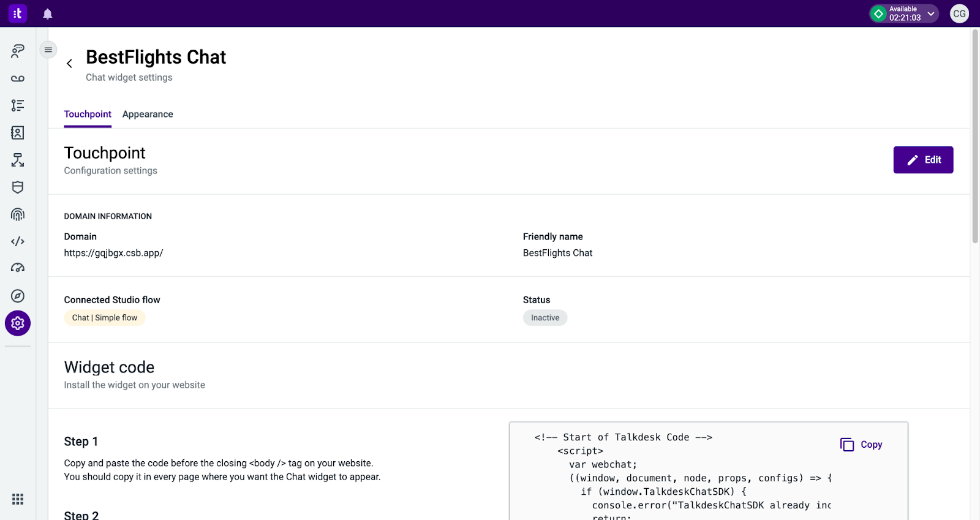Viewport: 980px width, 520px height.
Task: Click the Status field label
Action: point(537,300)
